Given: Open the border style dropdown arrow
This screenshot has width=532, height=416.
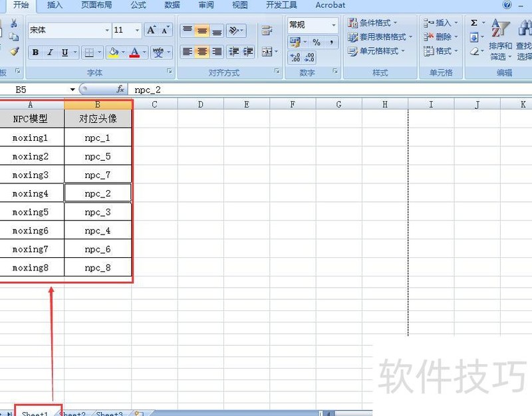Looking at the screenshot, I should tap(100, 51).
